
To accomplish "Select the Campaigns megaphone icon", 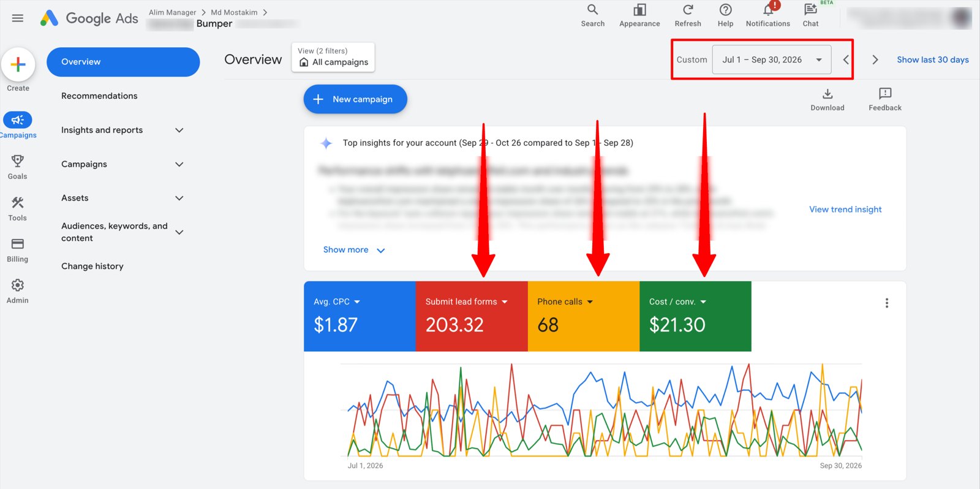I will pos(18,120).
